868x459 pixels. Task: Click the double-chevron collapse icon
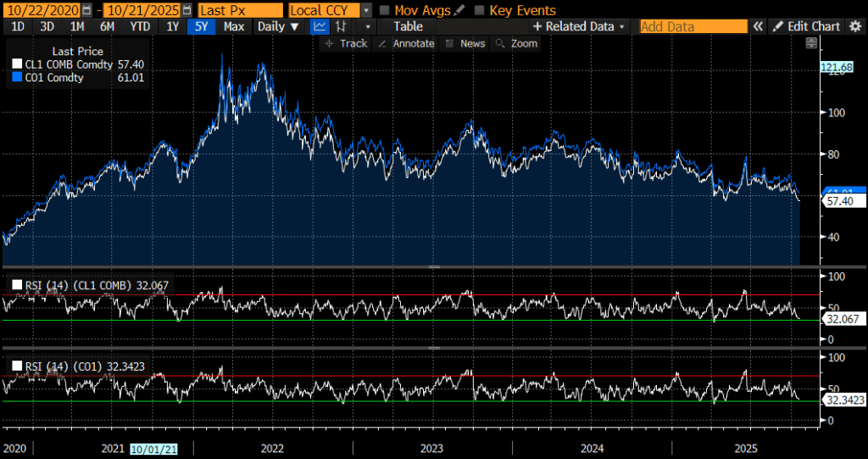758,26
